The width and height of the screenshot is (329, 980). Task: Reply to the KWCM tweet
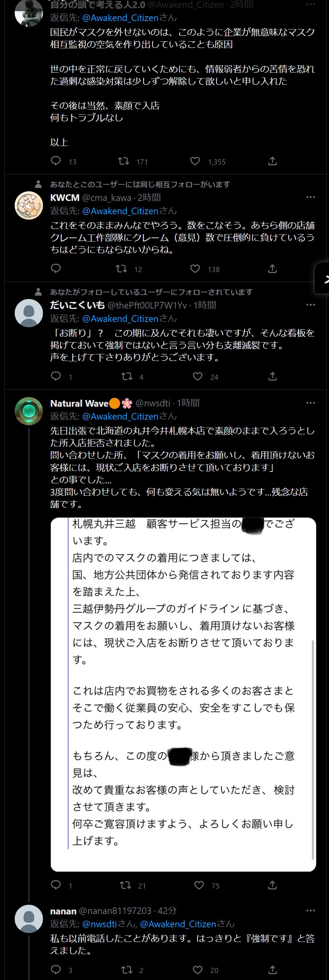click(x=56, y=268)
